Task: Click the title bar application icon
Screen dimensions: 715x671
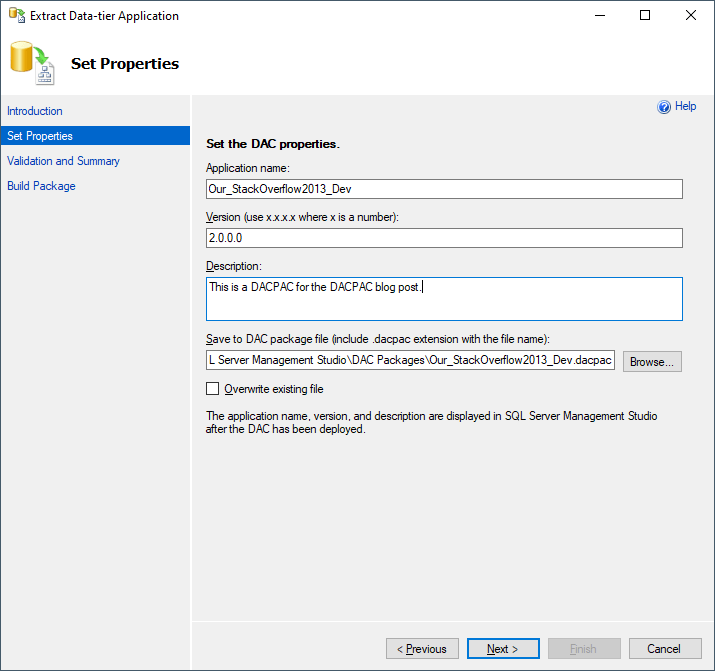Action: pyautogui.click(x=15, y=15)
